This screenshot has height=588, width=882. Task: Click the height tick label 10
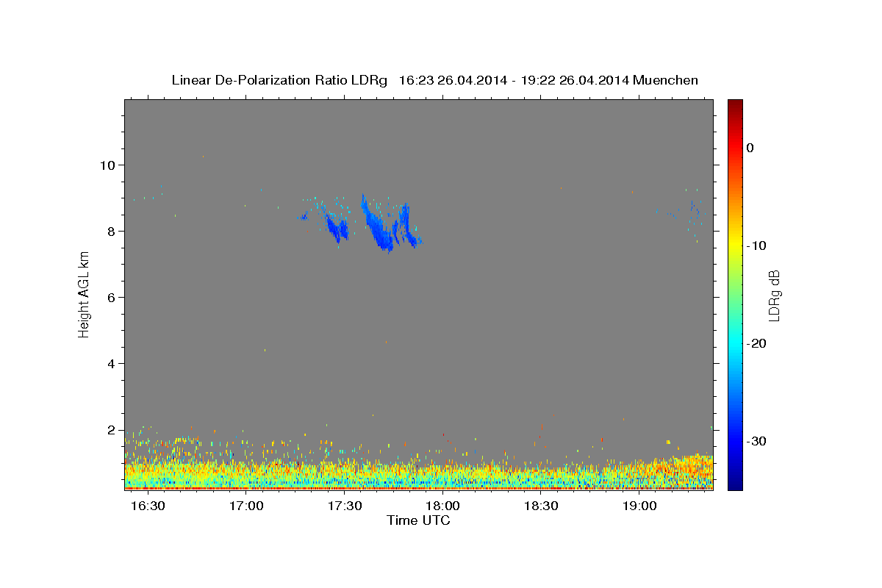(109, 165)
